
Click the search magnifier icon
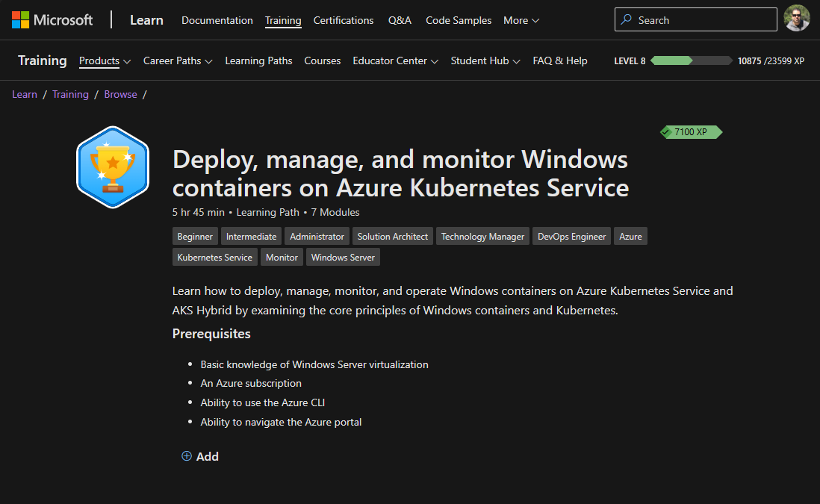click(x=626, y=20)
